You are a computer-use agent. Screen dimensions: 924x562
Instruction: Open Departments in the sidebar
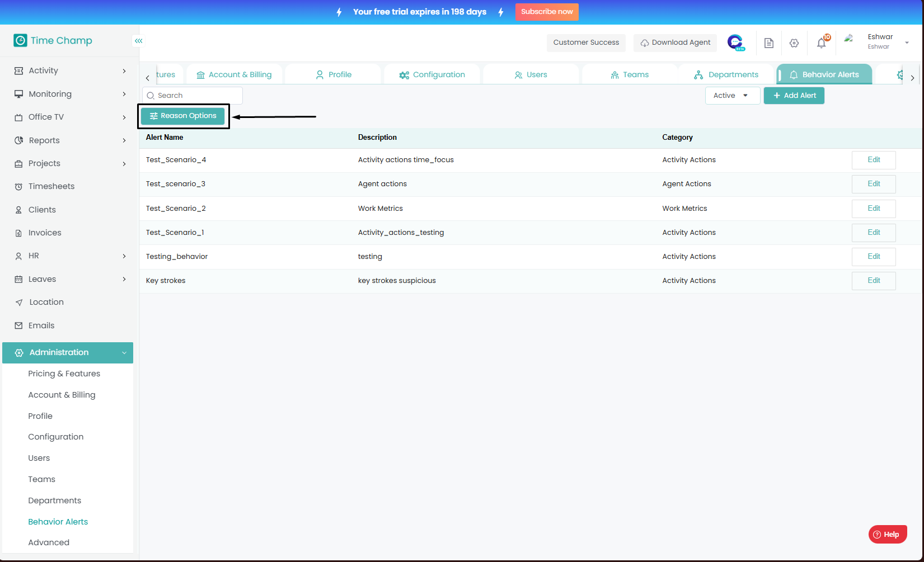[x=55, y=500]
